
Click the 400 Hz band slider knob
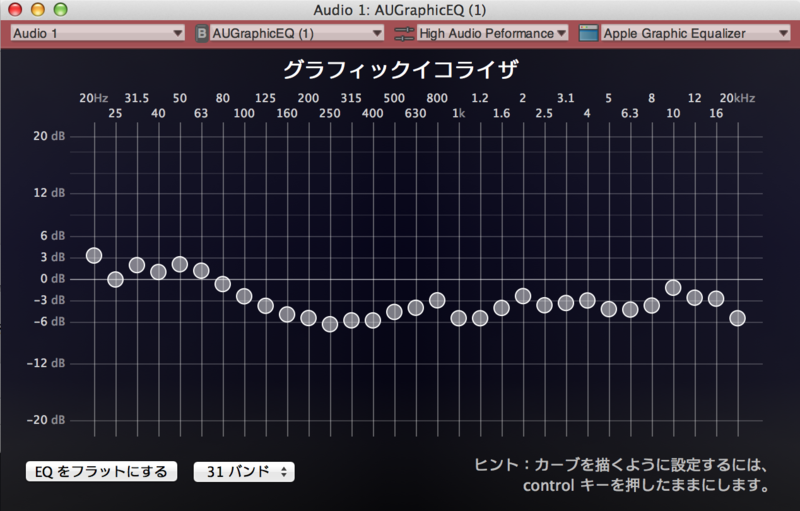372,320
